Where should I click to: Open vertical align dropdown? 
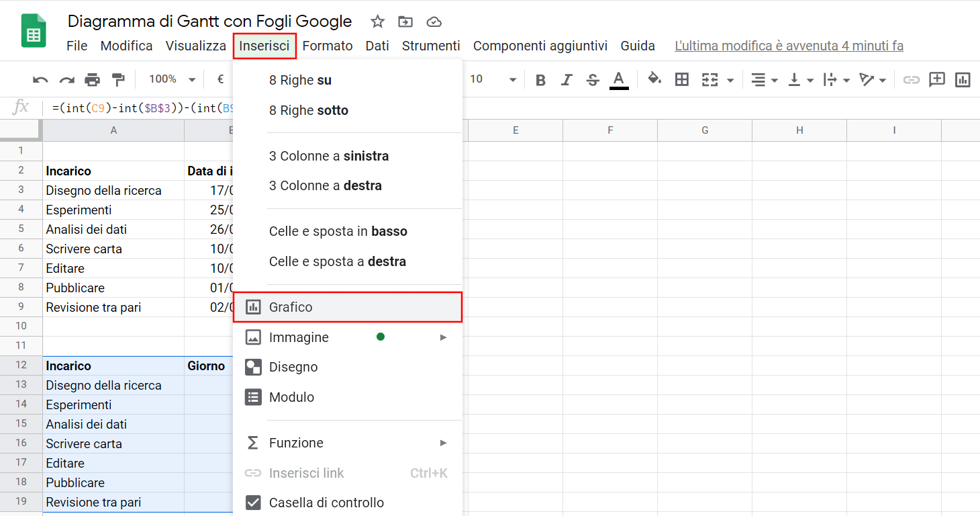pos(800,80)
